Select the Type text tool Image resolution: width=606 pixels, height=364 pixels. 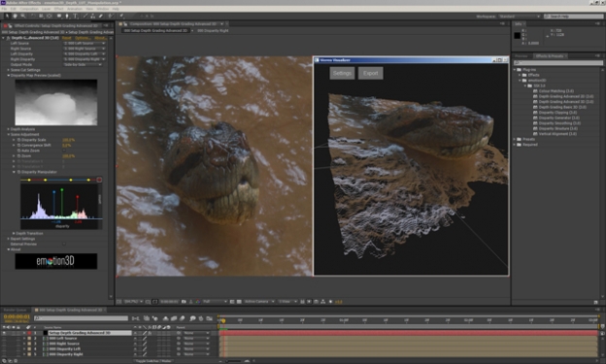click(x=76, y=16)
